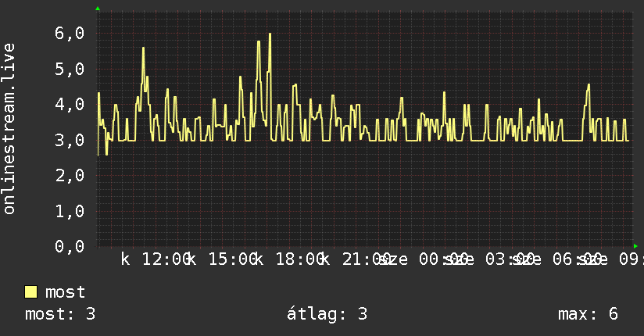The image size is (644, 336).
Task: Click the 'k 18:00' time axis label
Action: click(289, 259)
